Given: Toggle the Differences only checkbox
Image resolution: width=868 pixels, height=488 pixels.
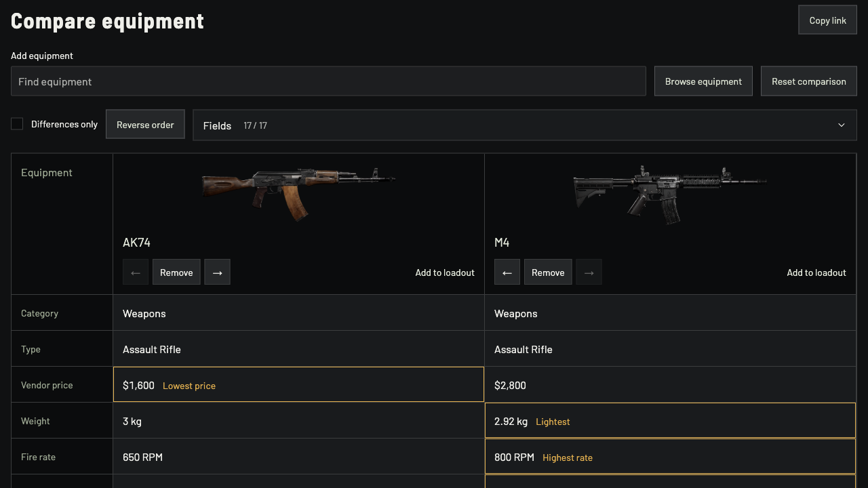Looking at the screenshot, I should coord(17,124).
